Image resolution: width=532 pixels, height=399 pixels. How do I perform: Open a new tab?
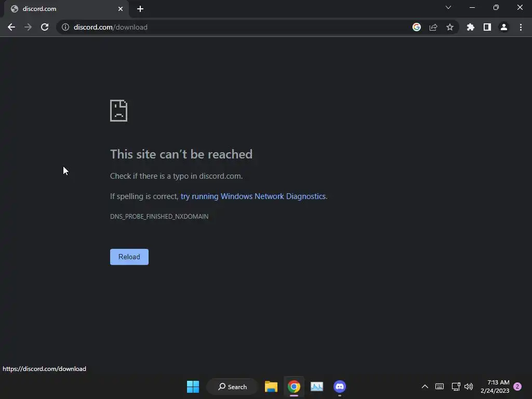(140, 9)
